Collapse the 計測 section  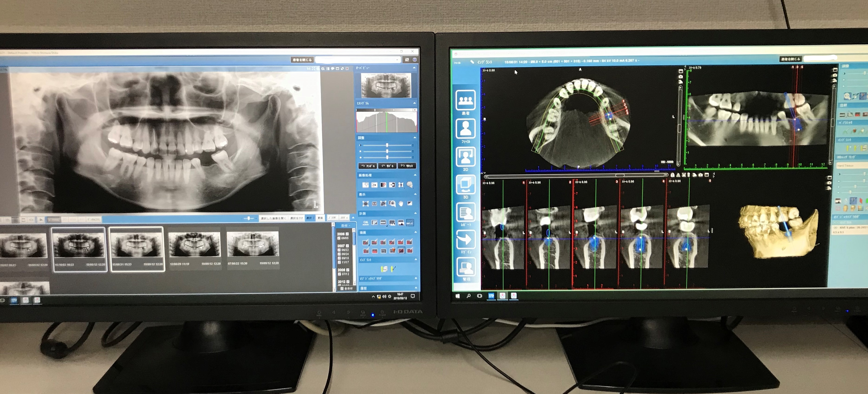[416, 213]
